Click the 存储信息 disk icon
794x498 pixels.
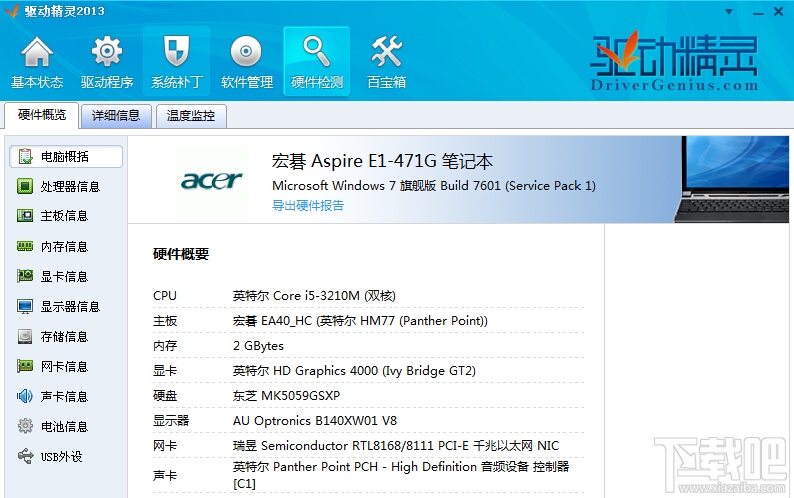pos(25,336)
